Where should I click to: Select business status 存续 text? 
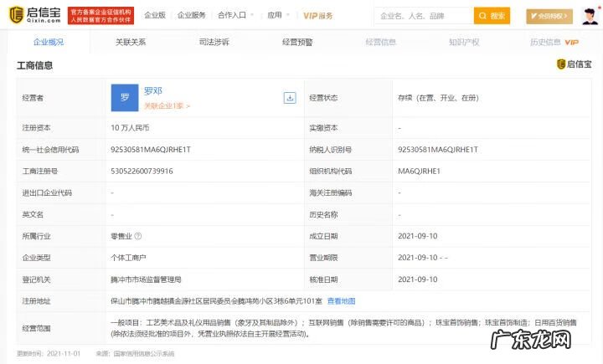pos(438,98)
